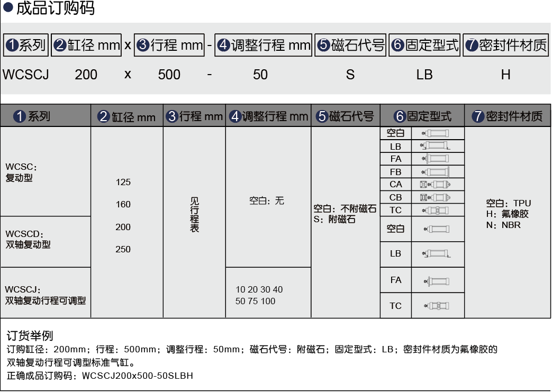Click the H: 氟橡胶 seal material option
The height and width of the screenshot is (392, 552).
tap(508, 214)
